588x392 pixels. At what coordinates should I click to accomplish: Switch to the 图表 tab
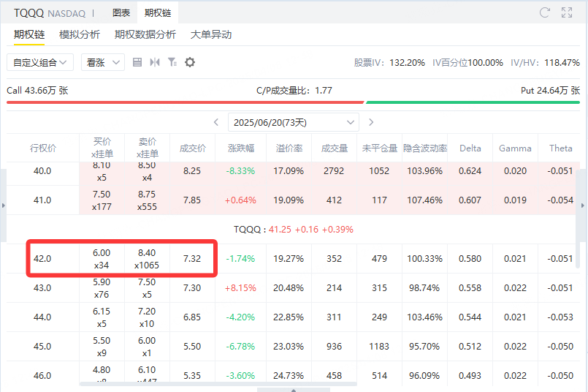(121, 12)
